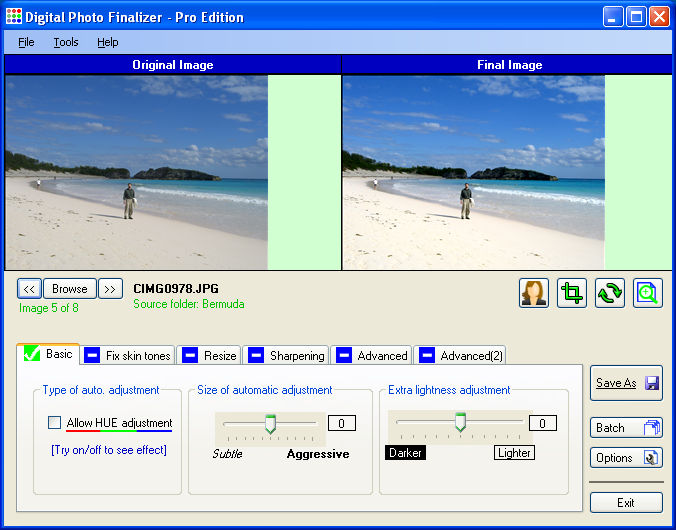Click the Aggressive label under slider
This screenshot has width=676, height=530.
pos(318,454)
